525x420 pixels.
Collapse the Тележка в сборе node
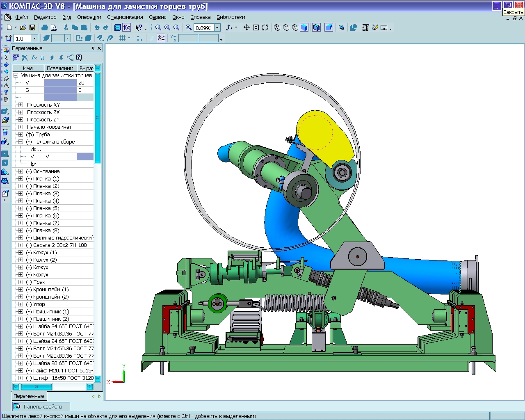(21, 142)
